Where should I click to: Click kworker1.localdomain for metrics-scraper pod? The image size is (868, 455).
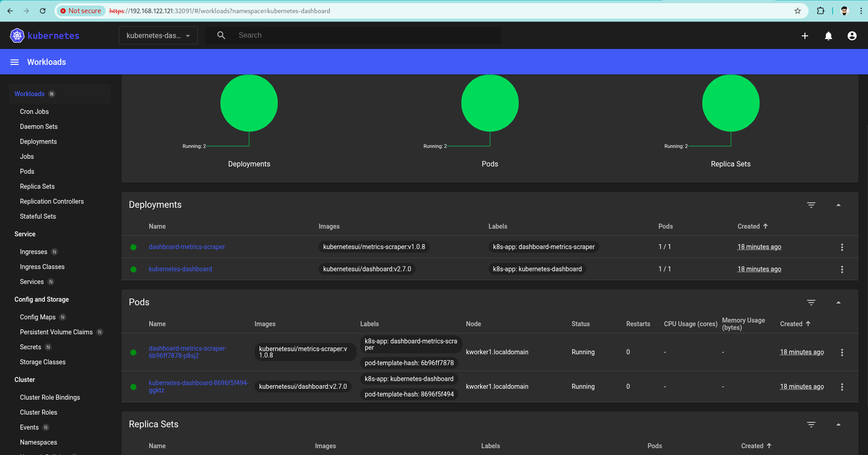pos(497,352)
